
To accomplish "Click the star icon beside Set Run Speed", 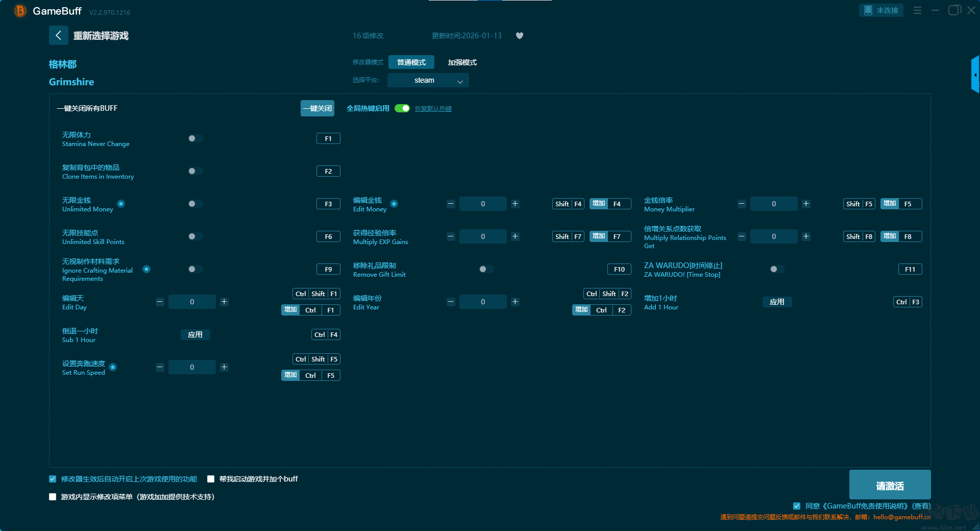I will (113, 367).
